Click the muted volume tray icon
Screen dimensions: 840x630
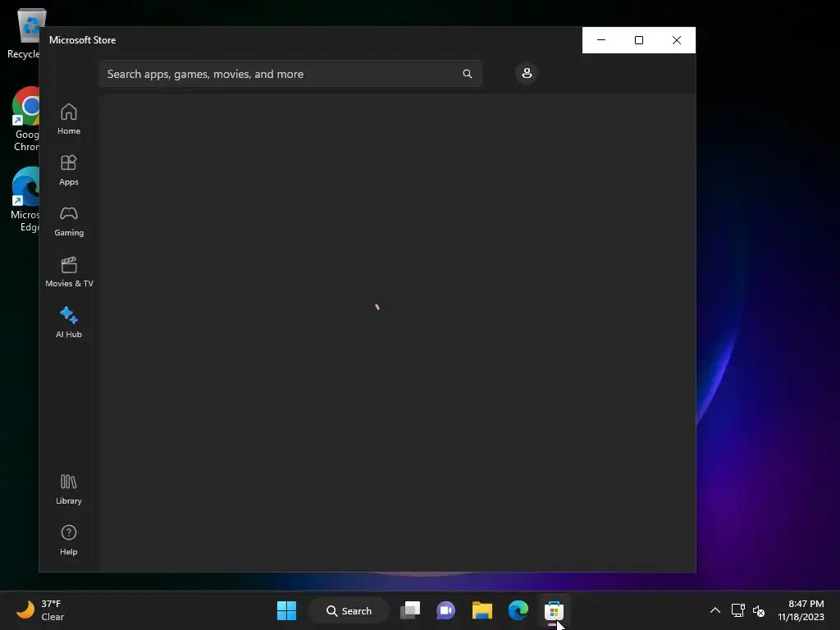click(759, 610)
